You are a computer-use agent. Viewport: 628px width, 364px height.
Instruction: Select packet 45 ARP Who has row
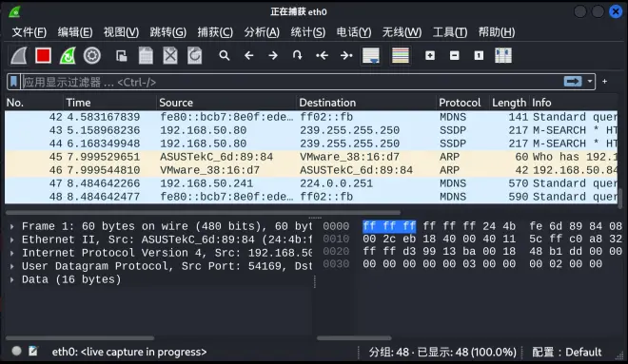311,157
